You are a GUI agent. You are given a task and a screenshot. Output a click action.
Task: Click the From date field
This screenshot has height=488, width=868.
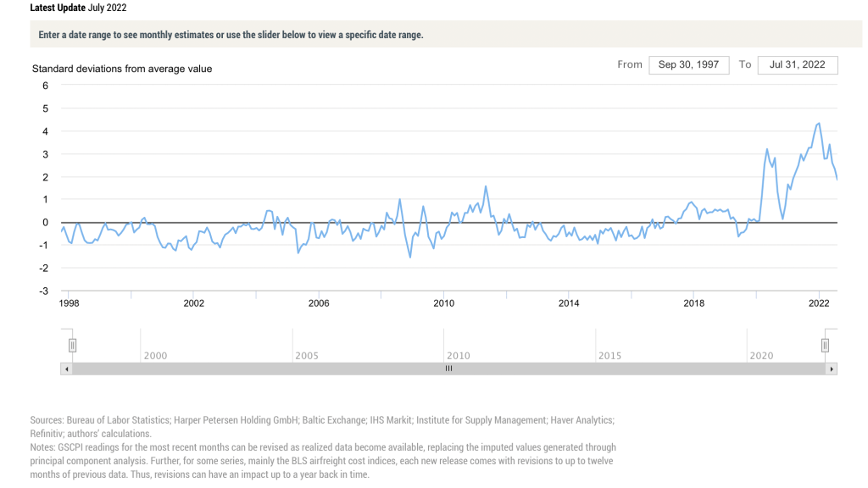(688, 65)
